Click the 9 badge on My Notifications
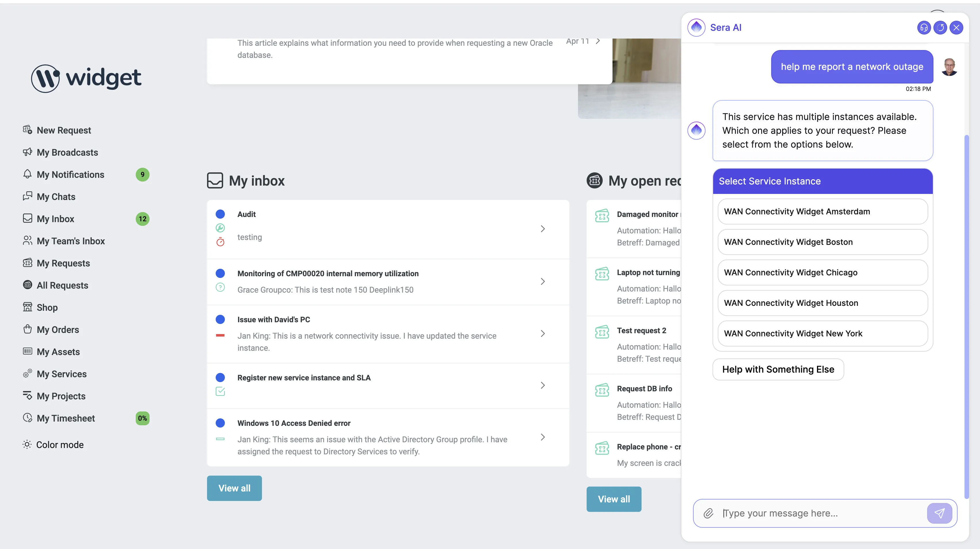Viewport: 980px width, 549px height. [143, 174]
